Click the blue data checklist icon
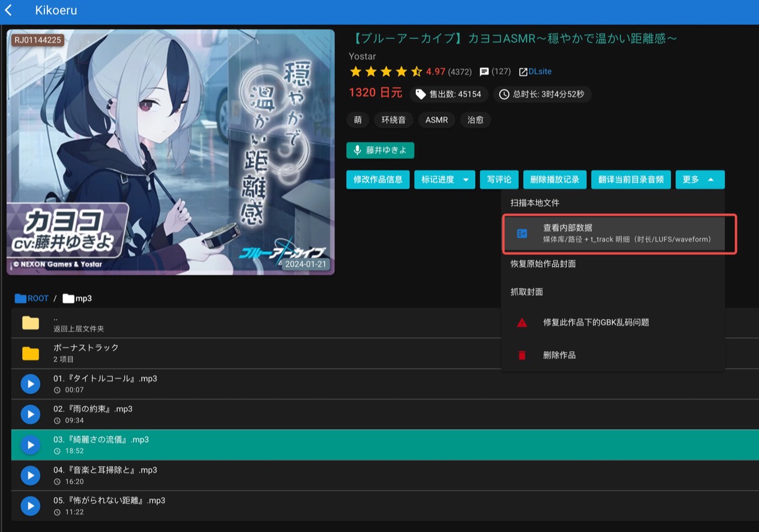 (x=522, y=233)
